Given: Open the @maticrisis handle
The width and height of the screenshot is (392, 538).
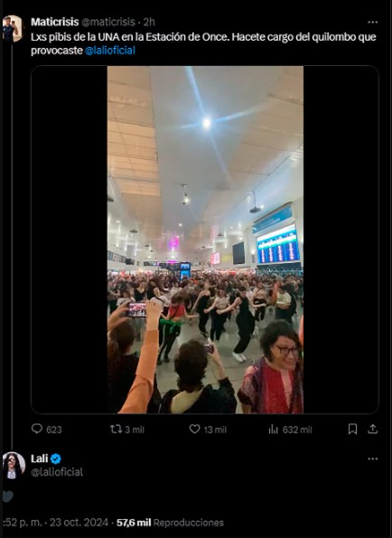Looking at the screenshot, I should 108,22.
